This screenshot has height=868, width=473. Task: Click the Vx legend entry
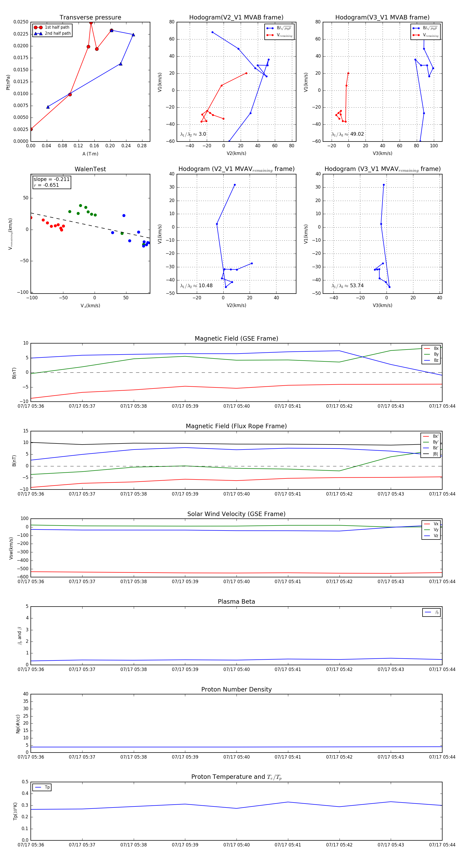tap(431, 524)
